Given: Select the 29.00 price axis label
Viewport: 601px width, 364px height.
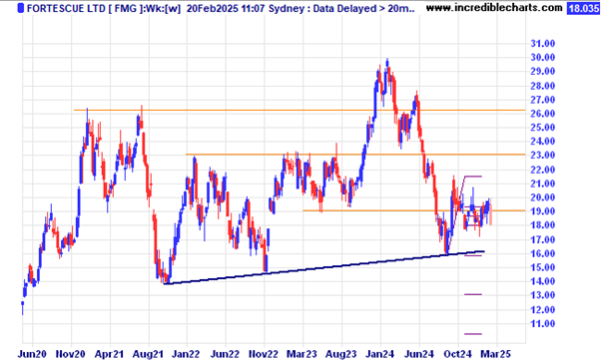Looking at the screenshot, I should point(543,71).
